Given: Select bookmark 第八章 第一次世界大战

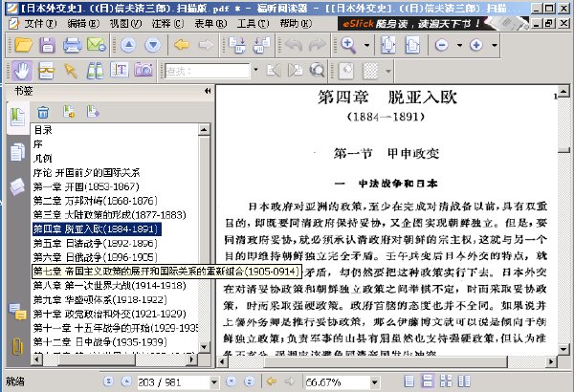Looking at the screenshot, I should point(109,286).
